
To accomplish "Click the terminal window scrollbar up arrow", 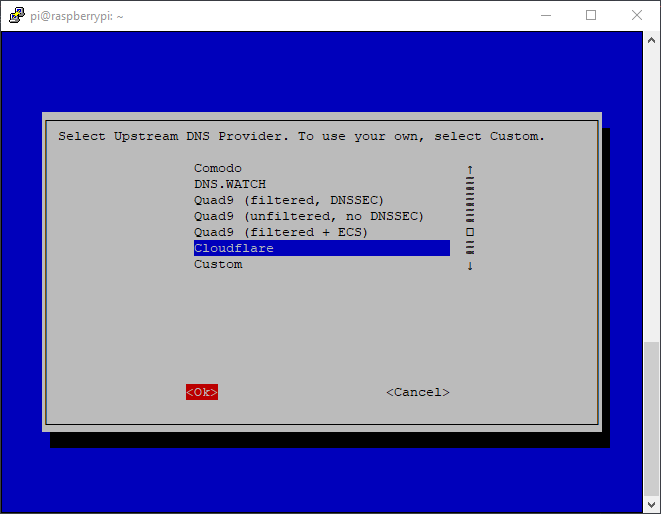I will click(651, 40).
